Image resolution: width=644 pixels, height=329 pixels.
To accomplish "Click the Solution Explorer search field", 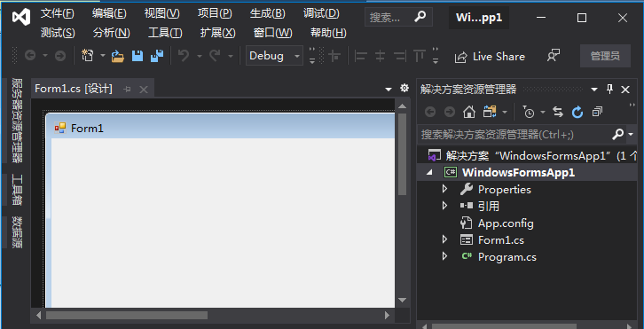I will [x=514, y=134].
